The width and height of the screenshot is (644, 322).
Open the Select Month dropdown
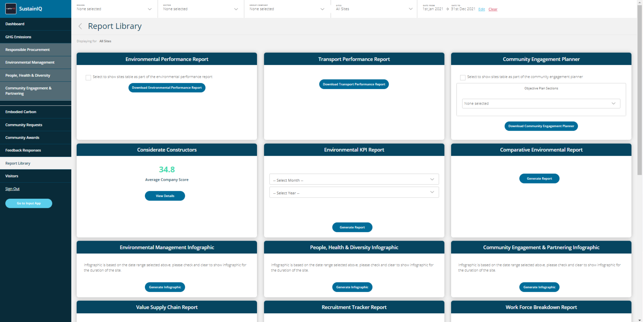tap(354, 180)
